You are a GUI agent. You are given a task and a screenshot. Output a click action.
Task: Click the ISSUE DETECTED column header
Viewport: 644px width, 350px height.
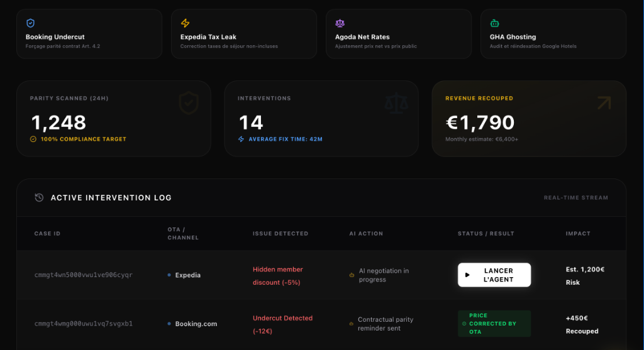(280, 234)
